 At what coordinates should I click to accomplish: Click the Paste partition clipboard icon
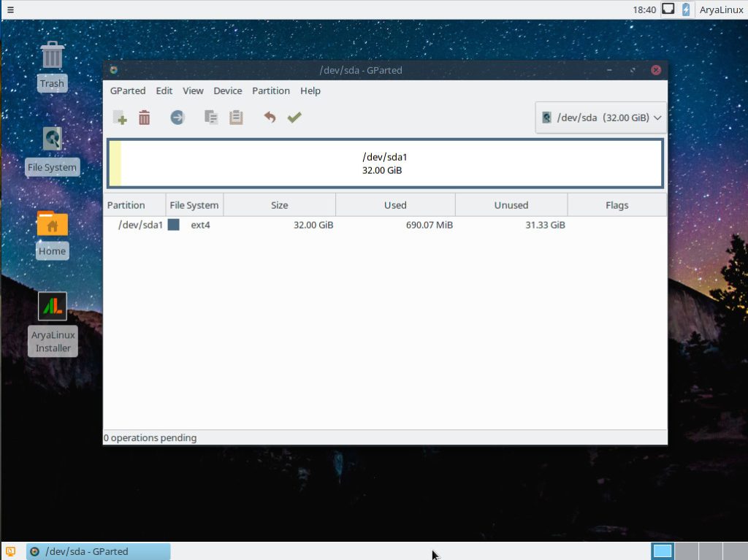[x=236, y=118]
